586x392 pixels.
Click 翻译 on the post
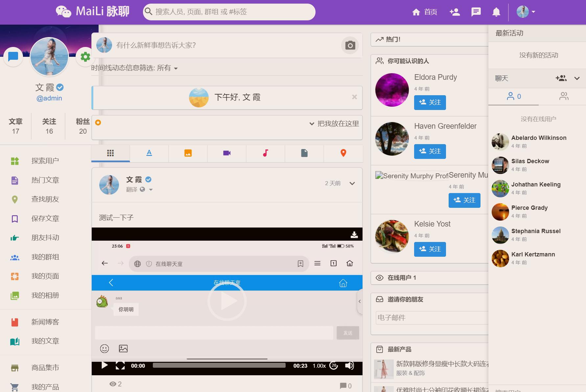131,189
